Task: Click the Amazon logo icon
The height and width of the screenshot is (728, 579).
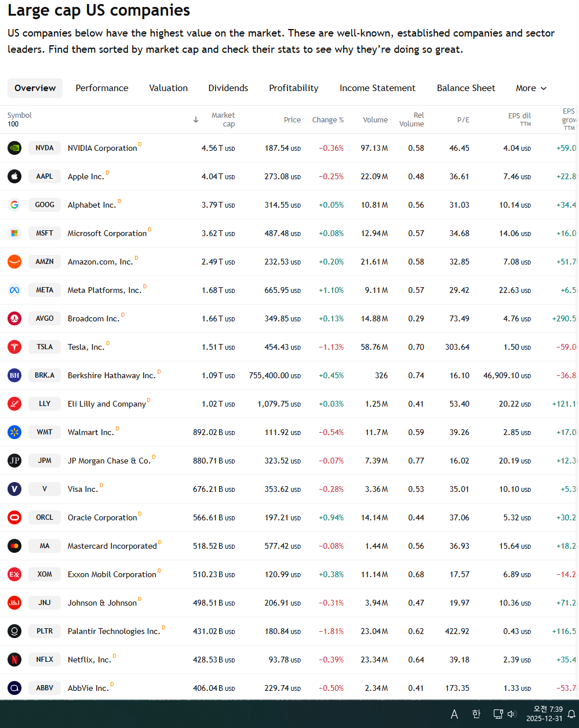Action: (14, 262)
